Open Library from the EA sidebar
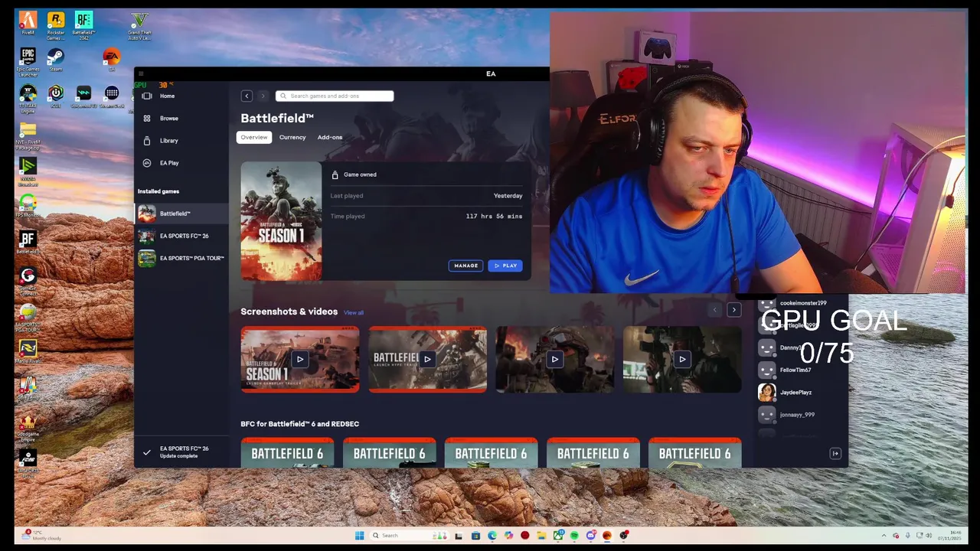Image resolution: width=980 pixels, height=551 pixels. pos(181,141)
